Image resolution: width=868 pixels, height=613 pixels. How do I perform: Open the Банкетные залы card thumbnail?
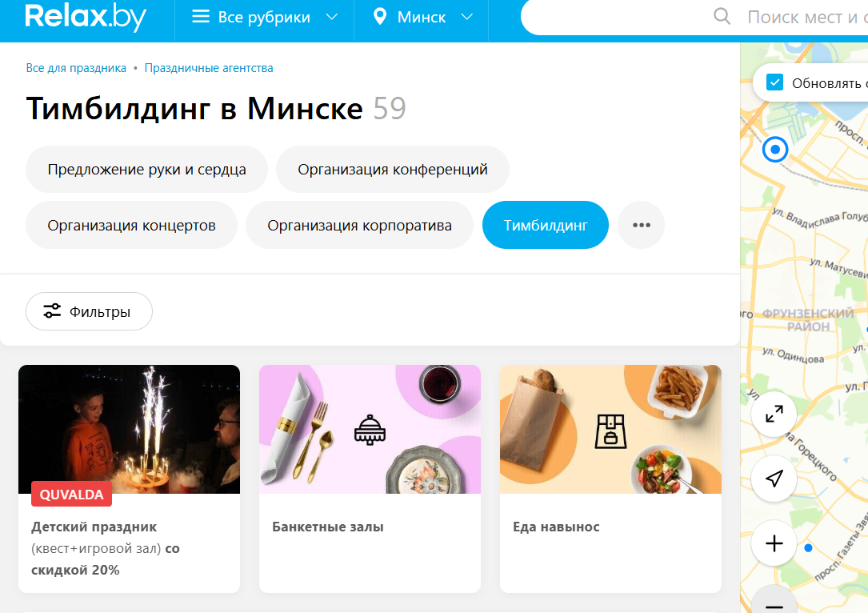pos(370,429)
